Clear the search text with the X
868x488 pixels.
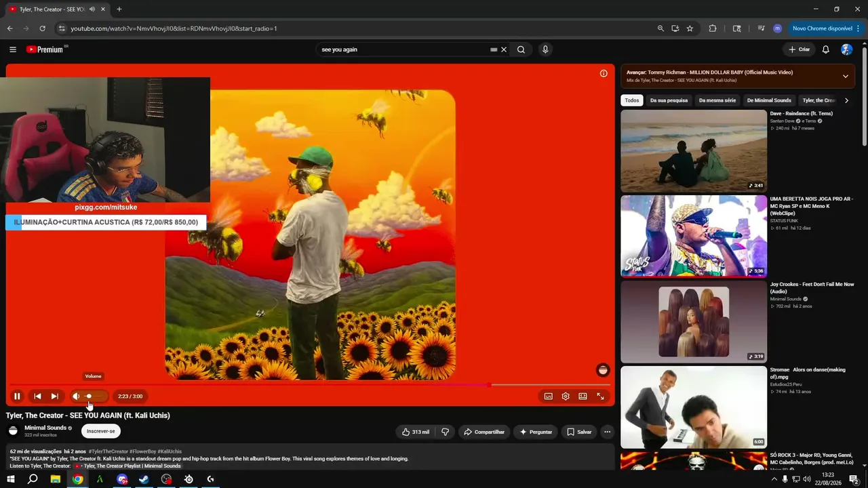point(504,49)
